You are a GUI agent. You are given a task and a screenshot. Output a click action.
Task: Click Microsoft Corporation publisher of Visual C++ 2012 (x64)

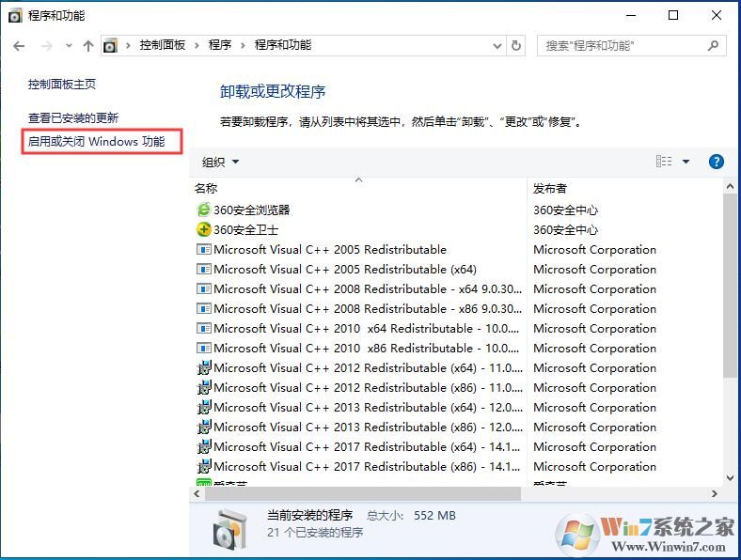click(x=594, y=367)
